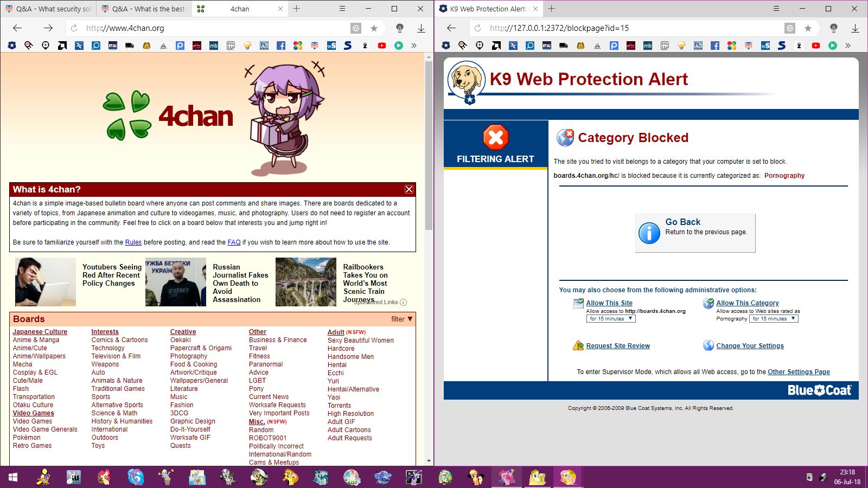Screen dimensions: 868x488
Task: Go forward in the 4chan browser window
Action: (x=48, y=28)
